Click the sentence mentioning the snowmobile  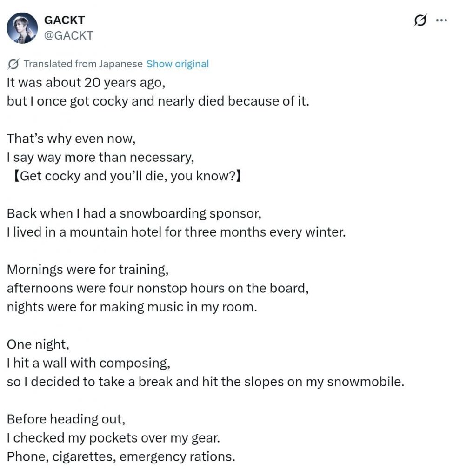coord(206,382)
